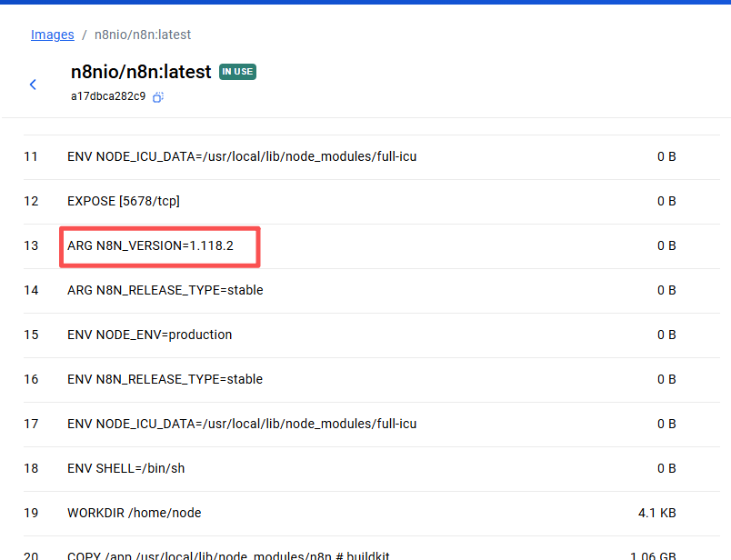The image size is (731, 560).
Task: Select the image ID text a17dbca282c9
Action: [108, 96]
